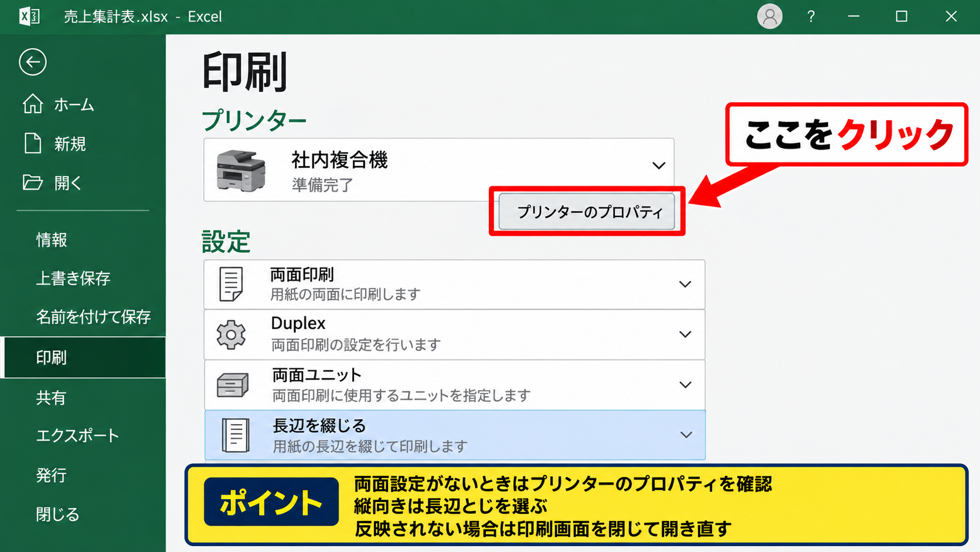Viewport: 980px width, 552px height.
Task: Click text 両面印刷に使用するユニットを指定します
Action: point(401,396)
